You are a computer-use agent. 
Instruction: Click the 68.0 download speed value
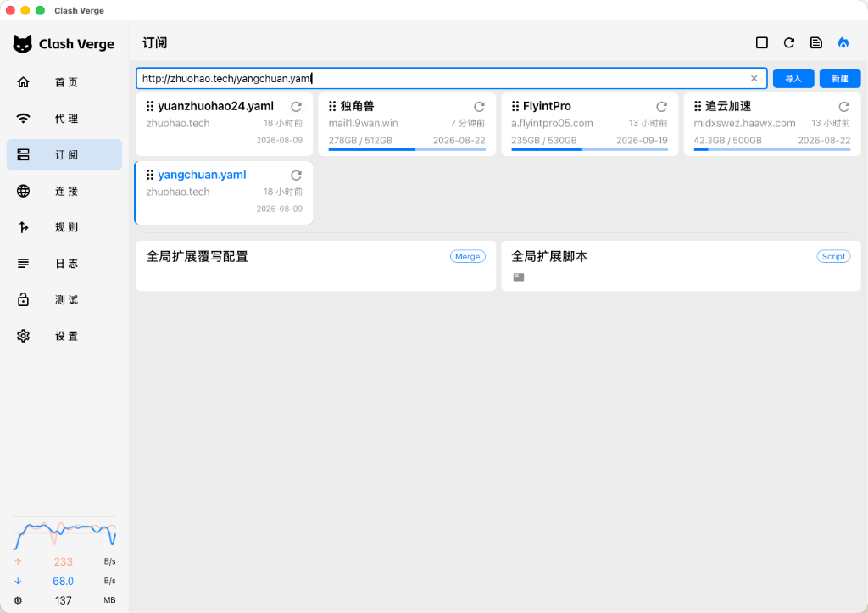63,581
